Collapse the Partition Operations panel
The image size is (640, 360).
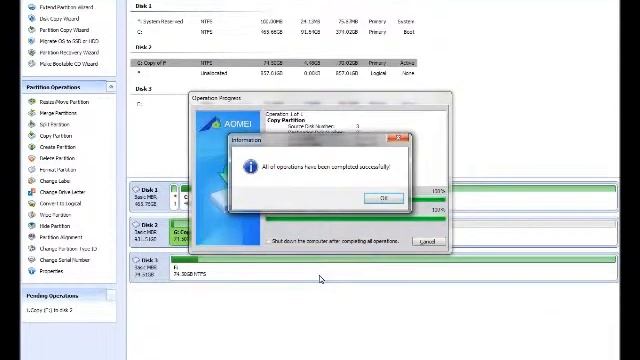111,87
